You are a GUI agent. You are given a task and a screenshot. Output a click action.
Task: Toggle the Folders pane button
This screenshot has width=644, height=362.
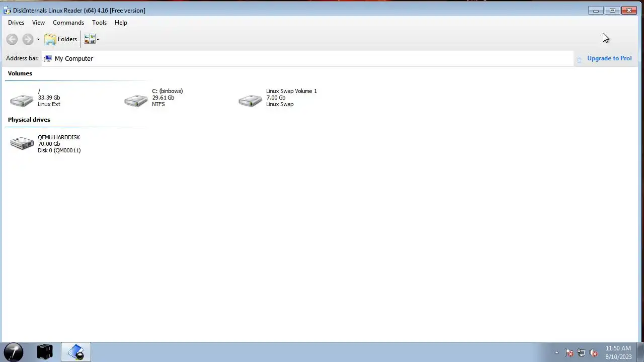61,39
